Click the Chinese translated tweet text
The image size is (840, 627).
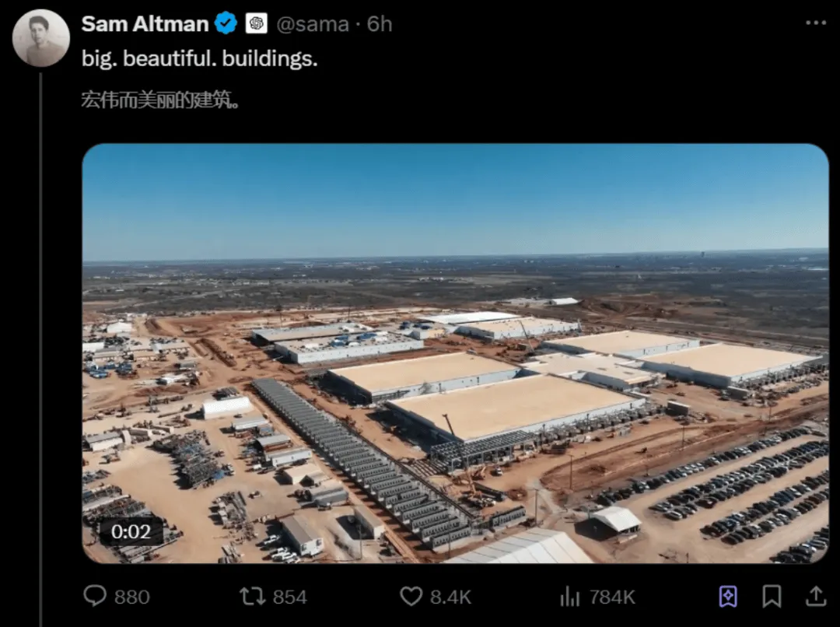point(160,100)
